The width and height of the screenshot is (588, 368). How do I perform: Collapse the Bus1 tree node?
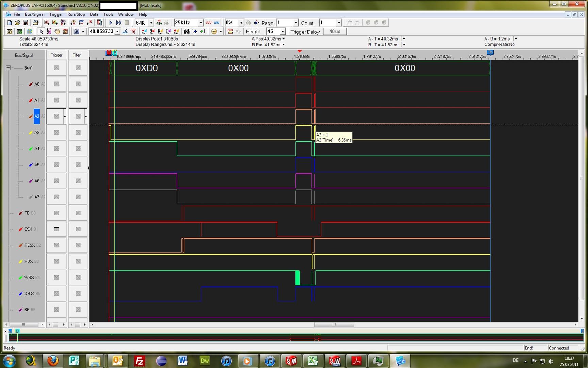tap(8, 68)
